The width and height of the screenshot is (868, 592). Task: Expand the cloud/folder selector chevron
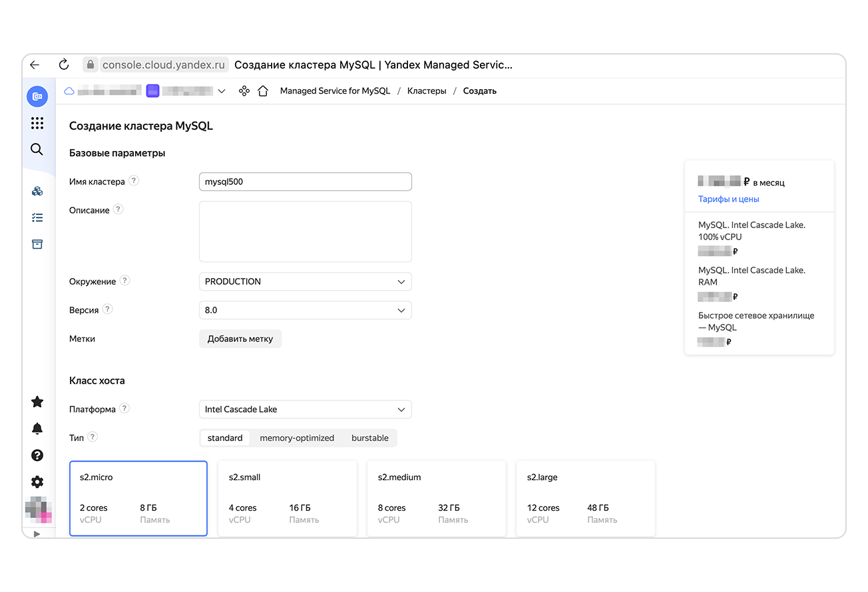(222, 91)
